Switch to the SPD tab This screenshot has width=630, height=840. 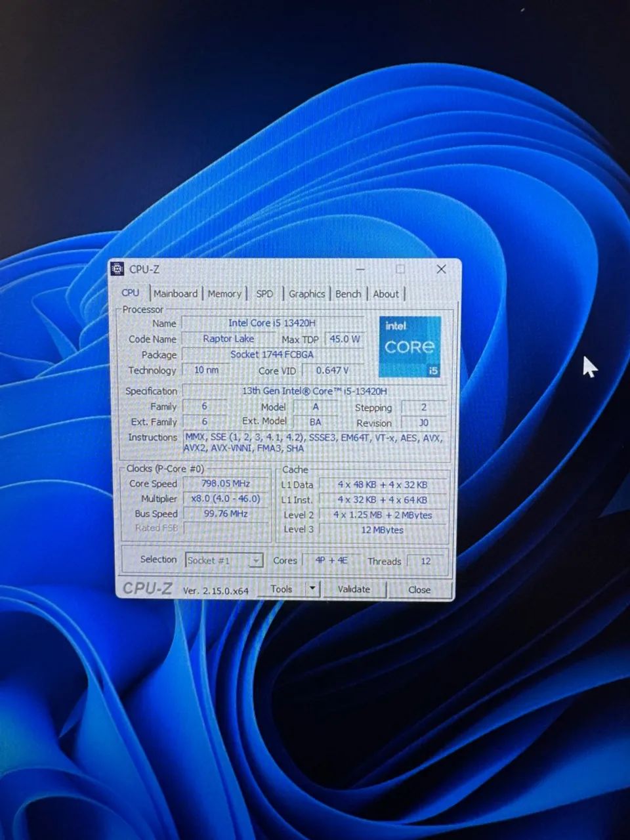point(264,293)
